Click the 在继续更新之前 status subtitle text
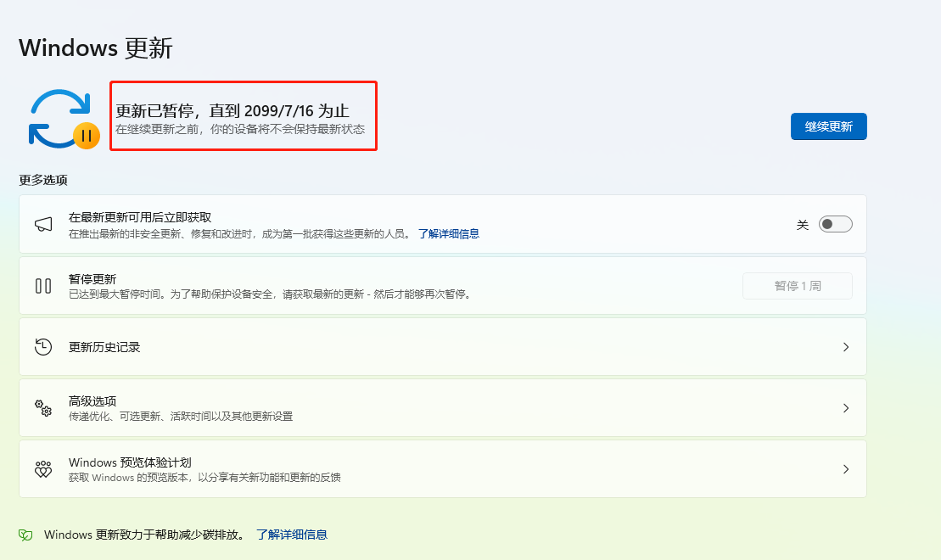 click(240, 129)
